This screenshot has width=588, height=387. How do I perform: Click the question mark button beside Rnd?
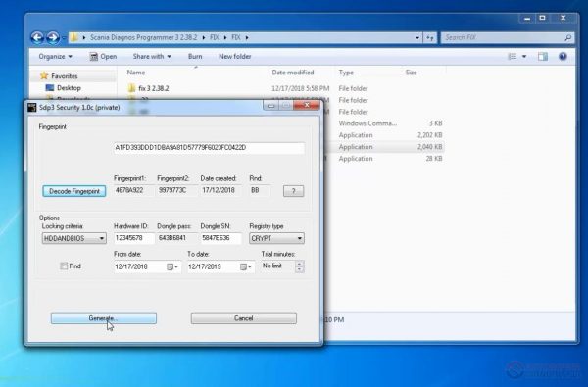pos(293,191)
